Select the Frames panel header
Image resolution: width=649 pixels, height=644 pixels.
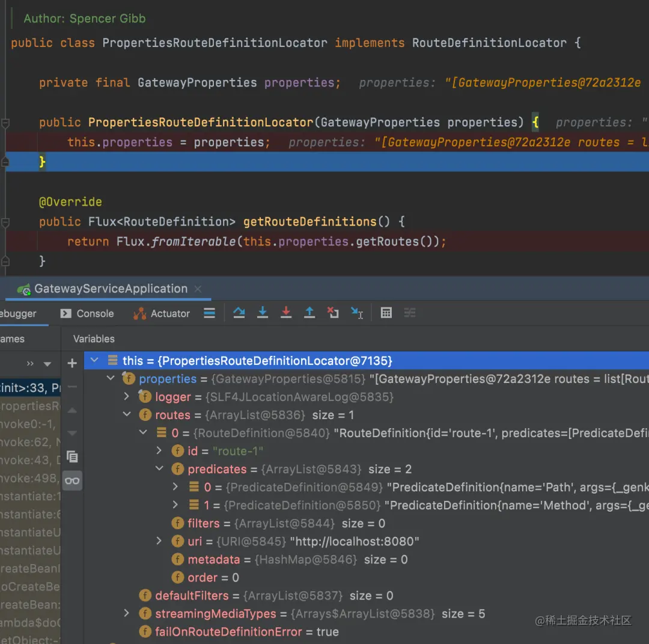13,339
